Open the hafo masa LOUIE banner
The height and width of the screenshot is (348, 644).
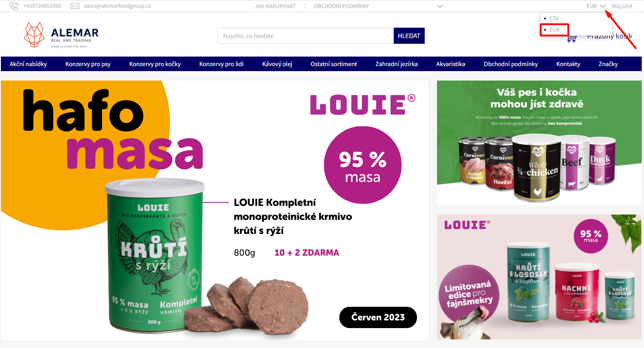pyautogui.click(x=214, y=210)
